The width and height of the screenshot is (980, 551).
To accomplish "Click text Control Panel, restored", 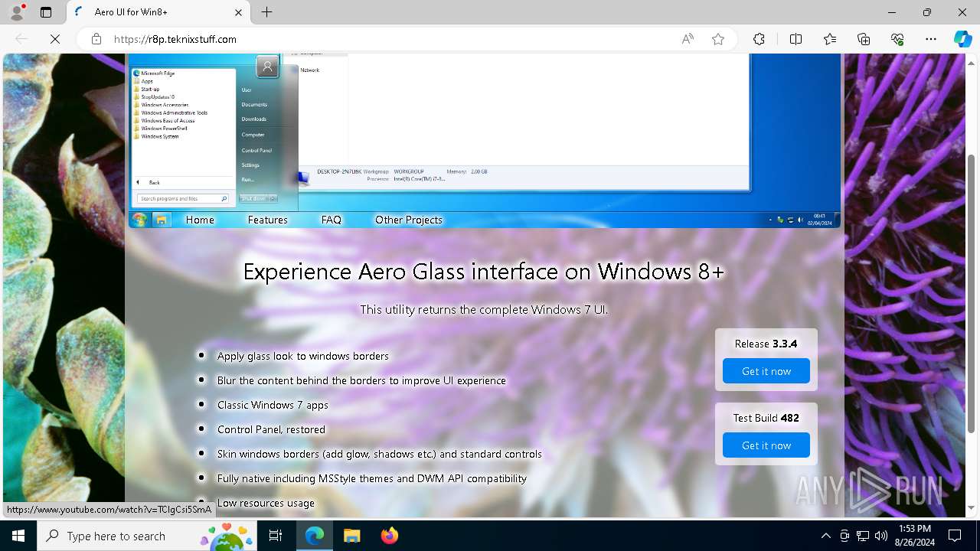I will coord(271,429).
